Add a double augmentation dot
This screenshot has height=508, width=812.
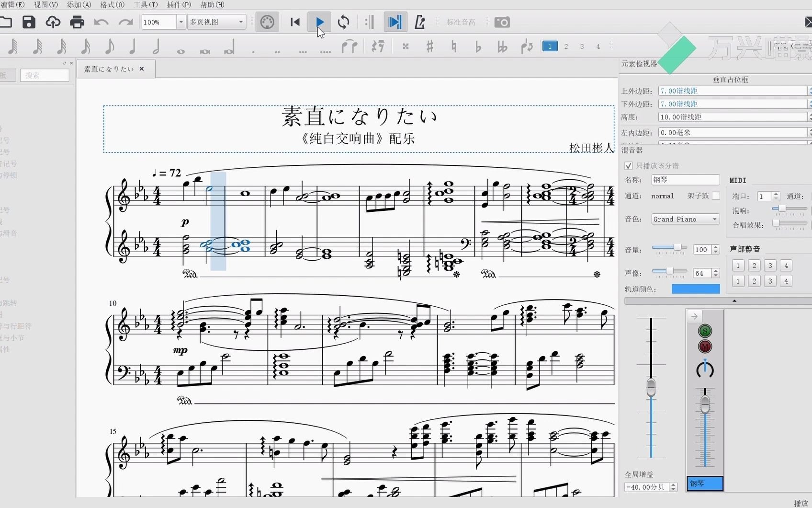click(x=277, y=51)
